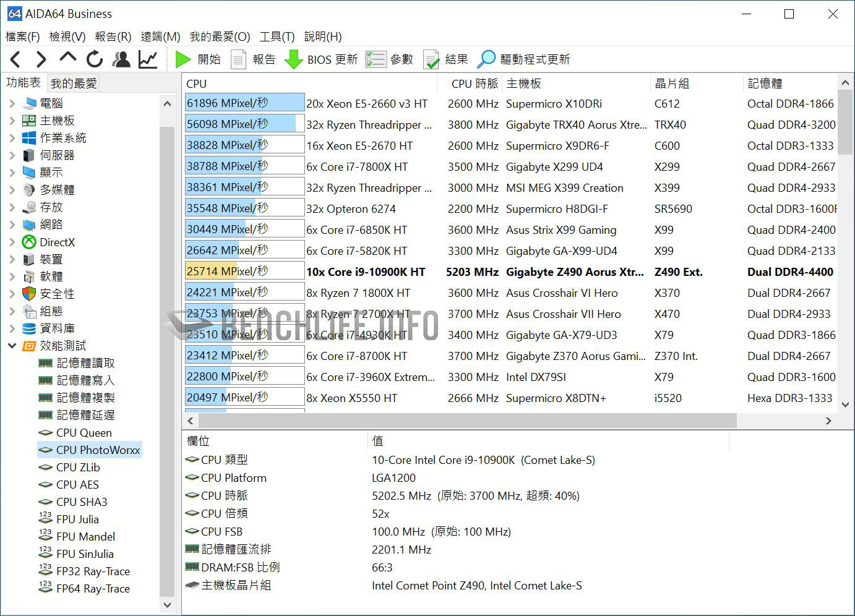Collapse the 效能測試 (Benchmark) tree node

point(12,346)
